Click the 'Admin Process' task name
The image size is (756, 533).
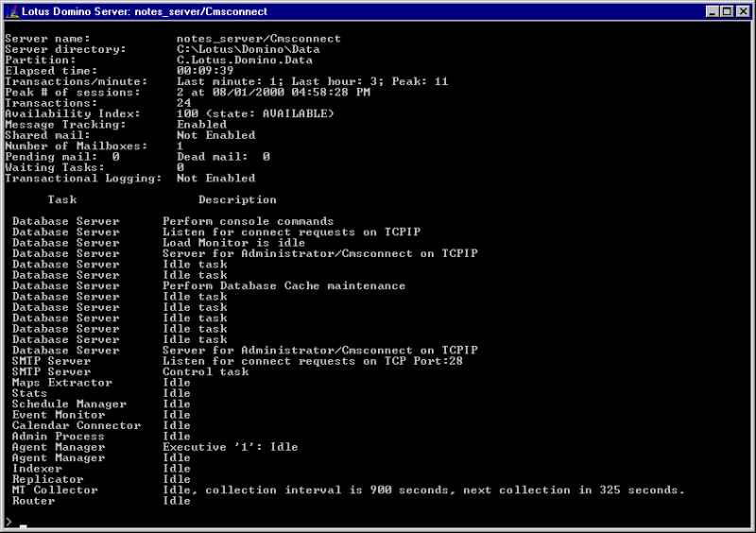pos(58,437)
